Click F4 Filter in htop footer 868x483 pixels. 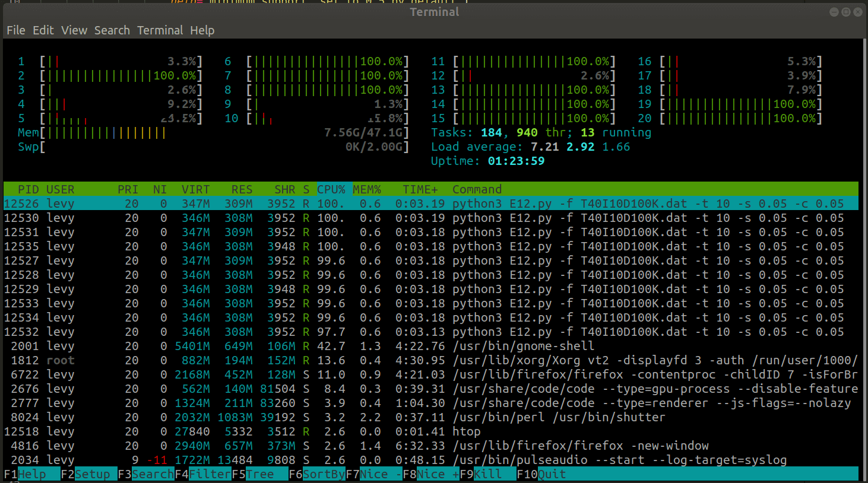(x=203, y=474)
